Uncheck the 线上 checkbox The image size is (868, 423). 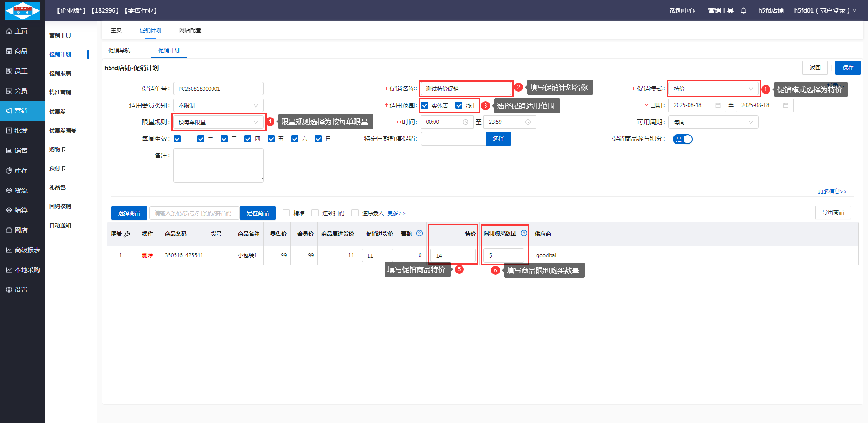(459, 105)
